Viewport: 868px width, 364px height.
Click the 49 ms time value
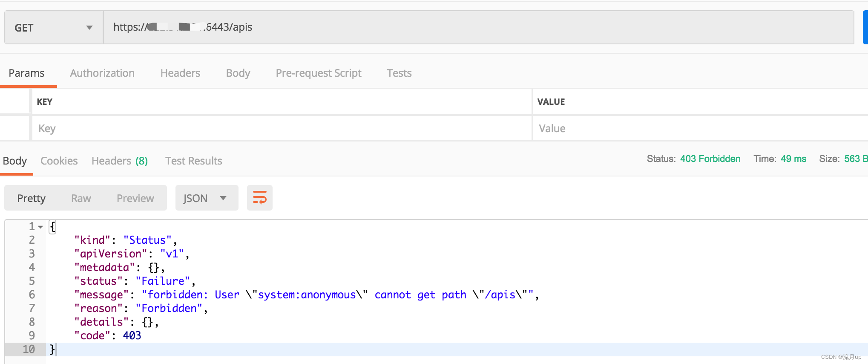793,159
